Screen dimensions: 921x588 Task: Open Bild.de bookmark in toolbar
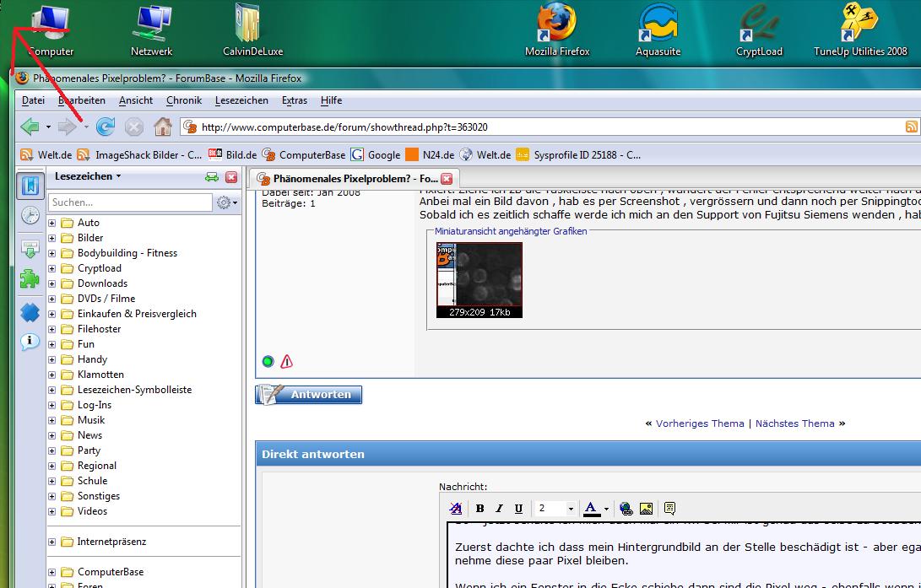coord(233,155)
